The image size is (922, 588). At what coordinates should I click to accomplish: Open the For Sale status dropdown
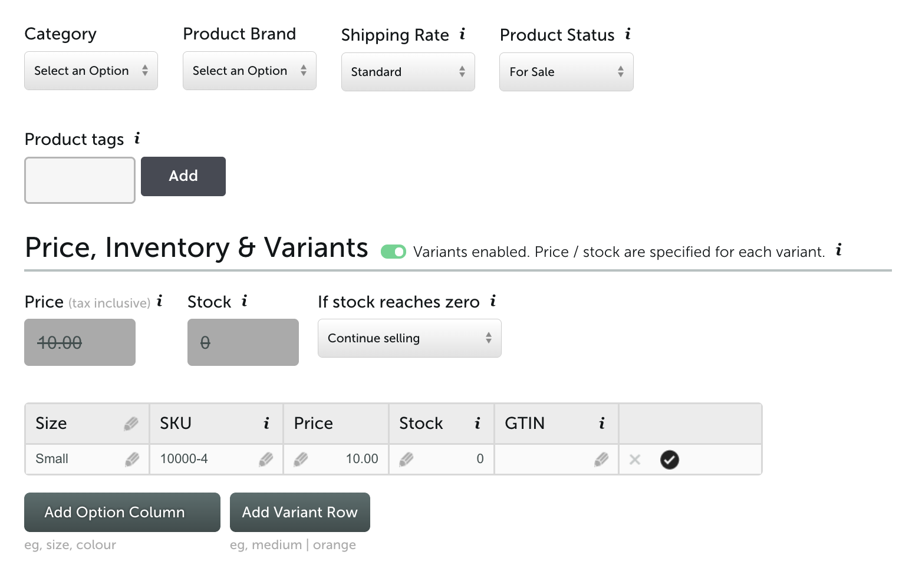[567, 72]
